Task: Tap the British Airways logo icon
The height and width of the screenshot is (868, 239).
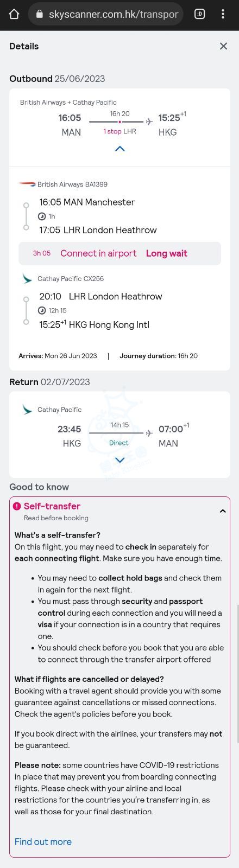Action: pyautogui.click(x=27, y=184)
